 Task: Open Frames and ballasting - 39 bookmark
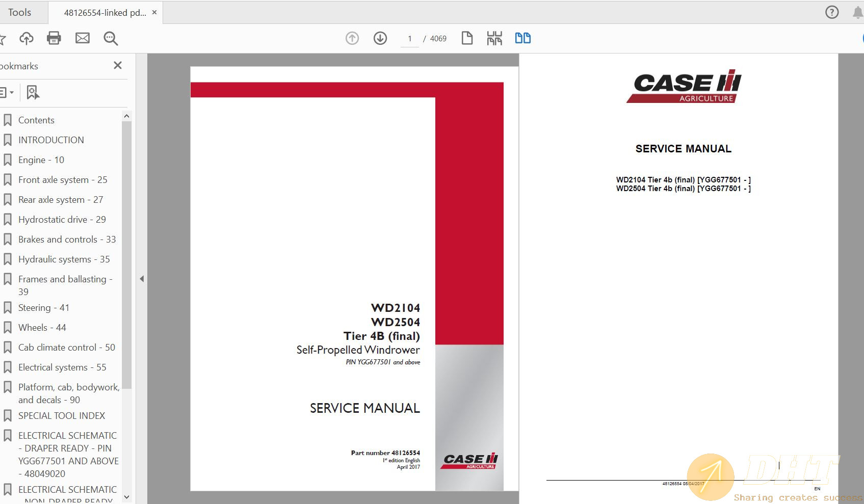65,285
